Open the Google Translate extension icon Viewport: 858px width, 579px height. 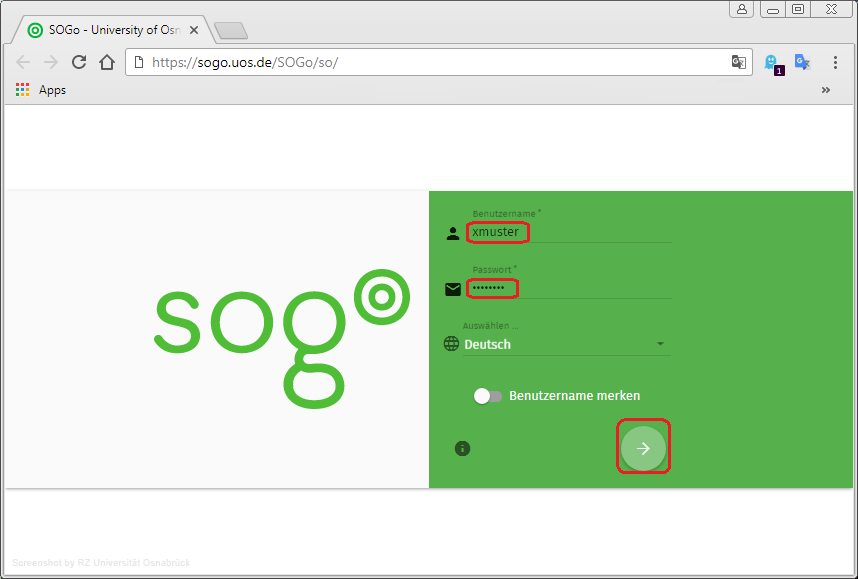point(802,62)
